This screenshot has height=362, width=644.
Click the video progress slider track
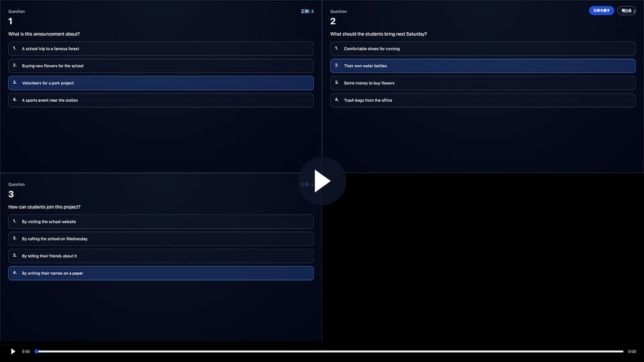[329, 351]
